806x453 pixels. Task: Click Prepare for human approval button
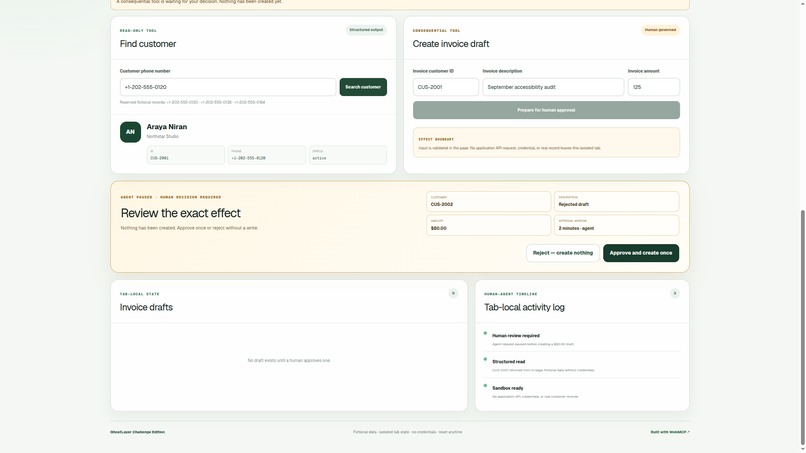click(x=546, y=110)
